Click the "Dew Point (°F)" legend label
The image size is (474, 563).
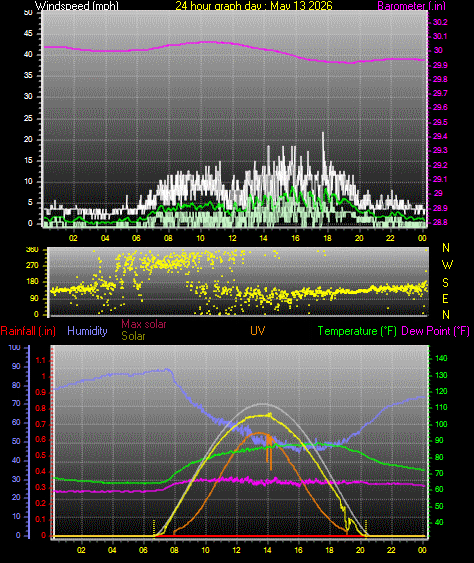pyautogui.click(x=436, y=331)
